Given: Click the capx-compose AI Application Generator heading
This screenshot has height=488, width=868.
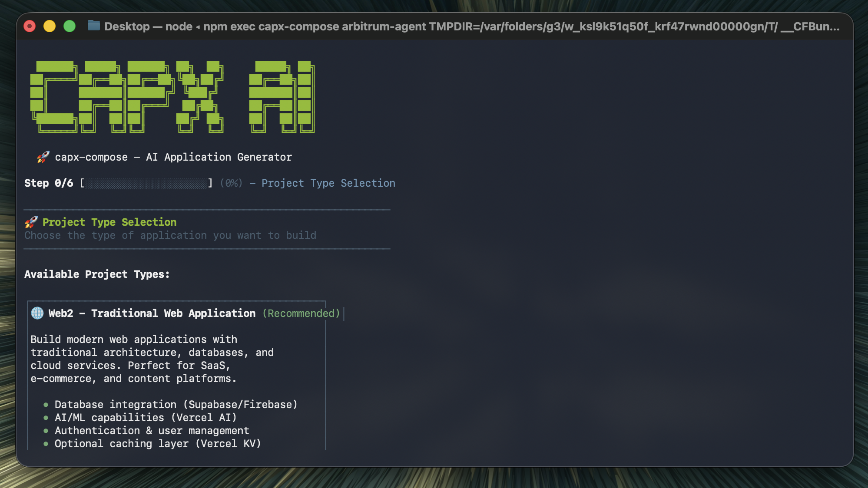Looking at the screenshot, I should click(173, 157).
